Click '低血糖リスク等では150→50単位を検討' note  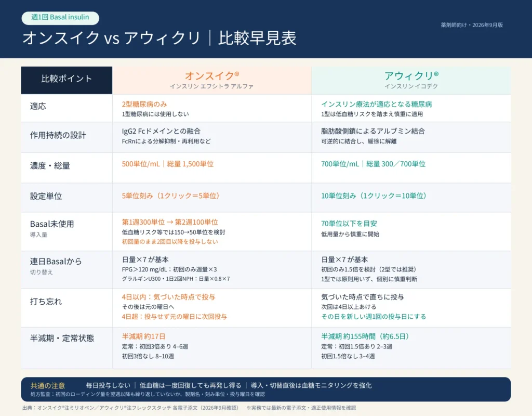(174, 232)
